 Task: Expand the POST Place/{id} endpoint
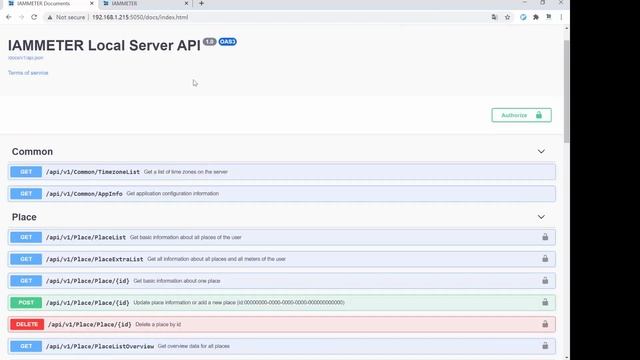pos(282,302)
